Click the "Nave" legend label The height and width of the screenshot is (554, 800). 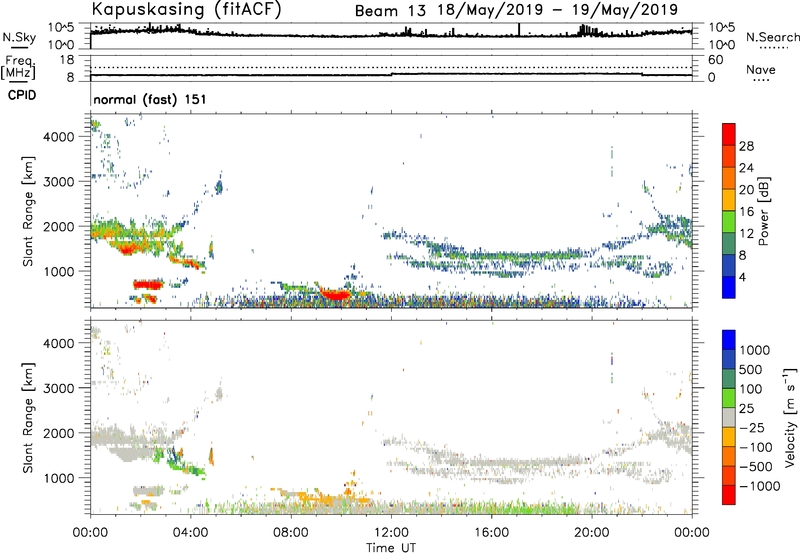761,70
